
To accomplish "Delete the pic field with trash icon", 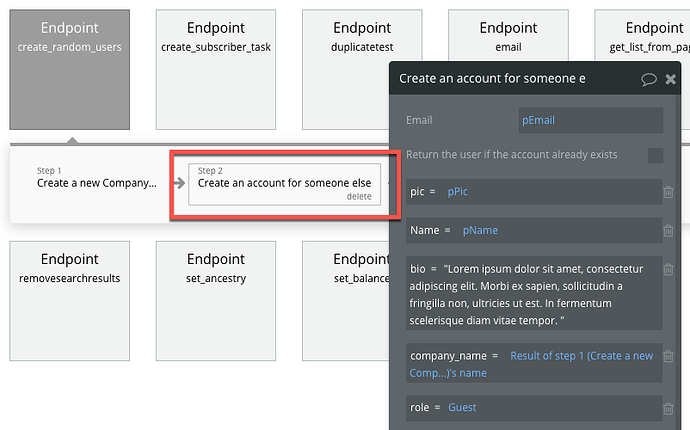I will [668, 192].
